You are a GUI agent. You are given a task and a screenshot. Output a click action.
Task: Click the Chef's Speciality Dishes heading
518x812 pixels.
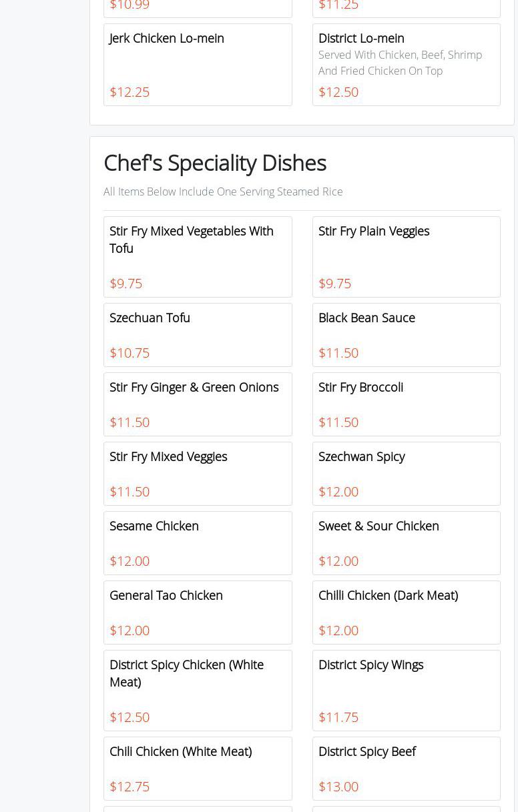tap(215, 163)
